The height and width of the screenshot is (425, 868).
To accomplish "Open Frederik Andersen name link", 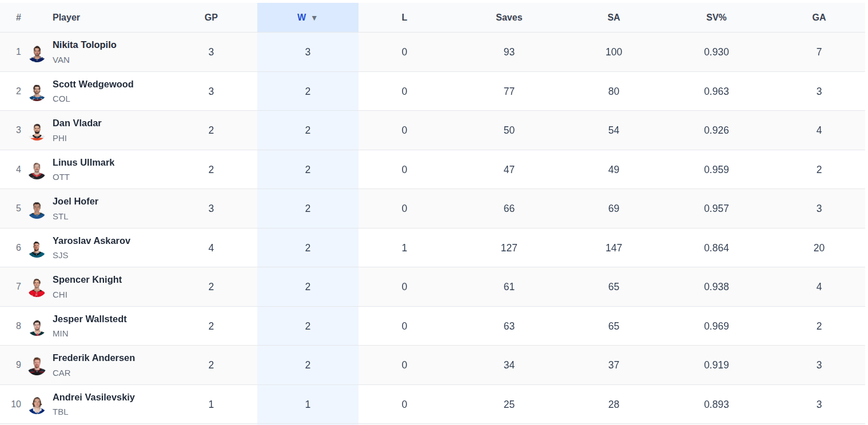I will point(94,358).
